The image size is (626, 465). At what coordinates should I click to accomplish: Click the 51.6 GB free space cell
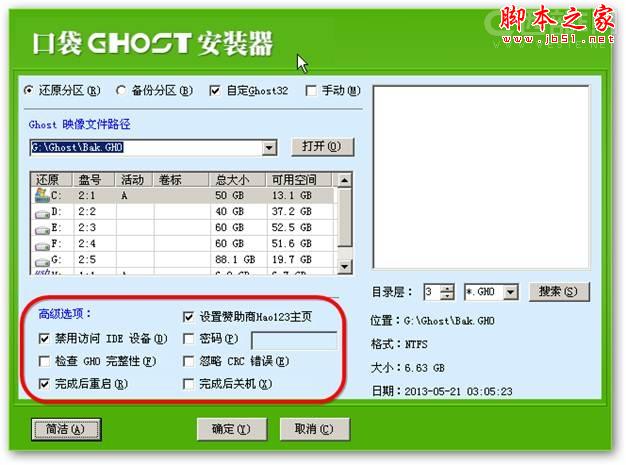pyautogui.click(x=291, y=243)
